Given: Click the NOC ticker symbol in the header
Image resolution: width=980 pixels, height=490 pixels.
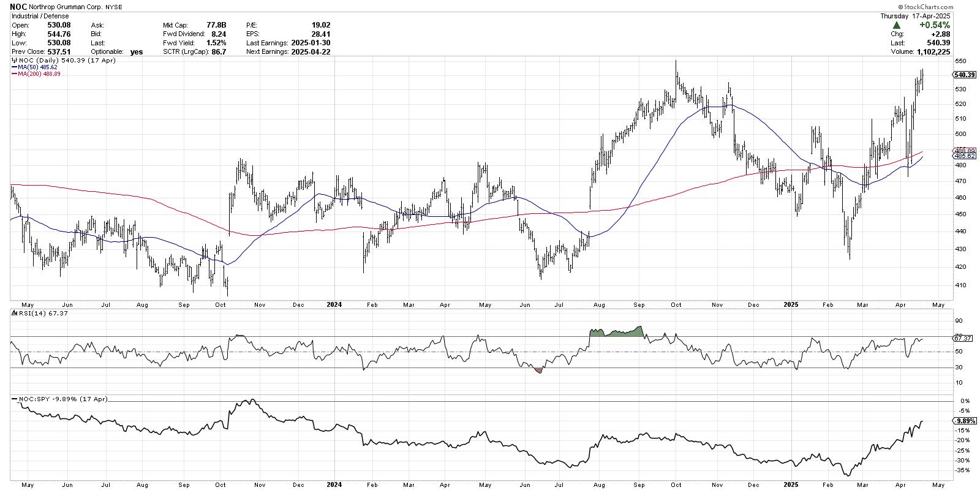Looking at the screenshot, I should tap(18, 6).
